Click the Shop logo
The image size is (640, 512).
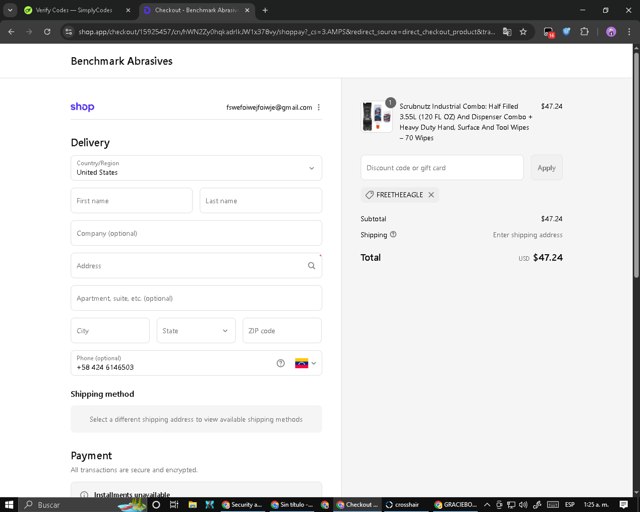pyautogui.click(x=82, y=107)
